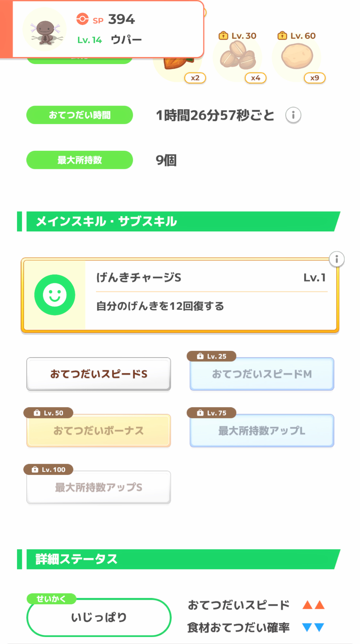Tap the いじっぱり nature button

[x=99, y=617]
